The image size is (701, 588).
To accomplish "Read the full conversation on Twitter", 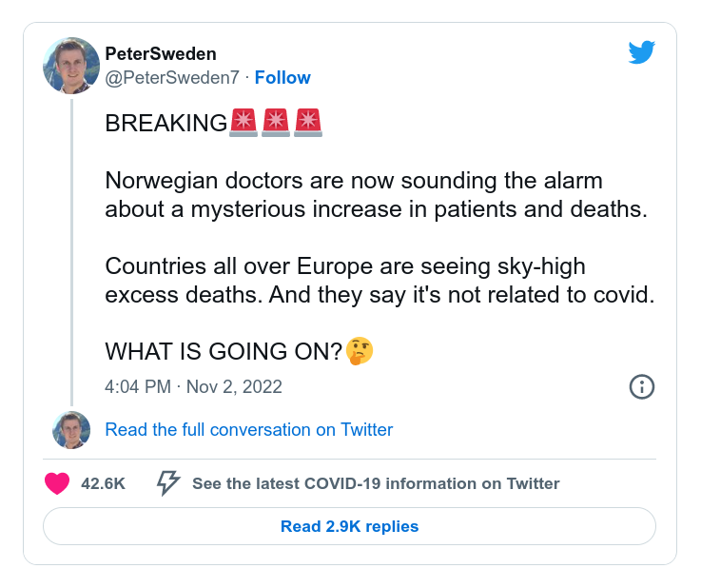I will (x=248, y=430).
